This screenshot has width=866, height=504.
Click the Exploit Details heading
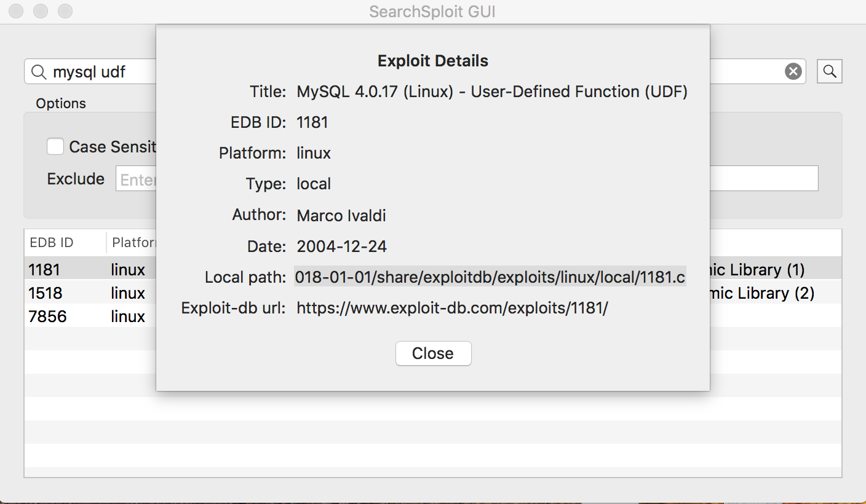[x=433, y=61]
